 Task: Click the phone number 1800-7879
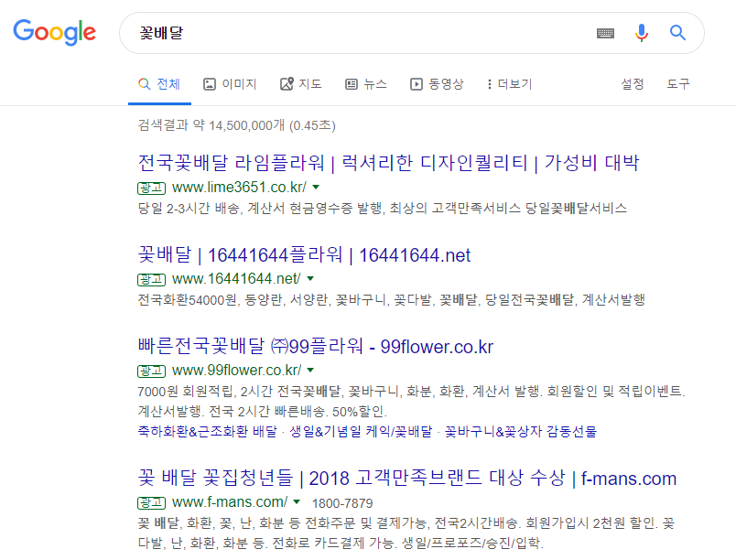click(x=342, y=503)
